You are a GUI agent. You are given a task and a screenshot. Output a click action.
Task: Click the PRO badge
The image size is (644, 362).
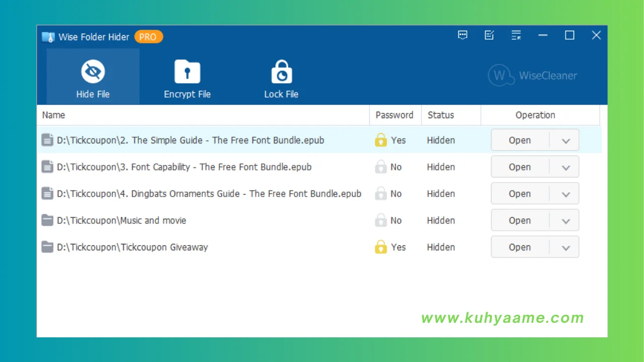point(148,37)
